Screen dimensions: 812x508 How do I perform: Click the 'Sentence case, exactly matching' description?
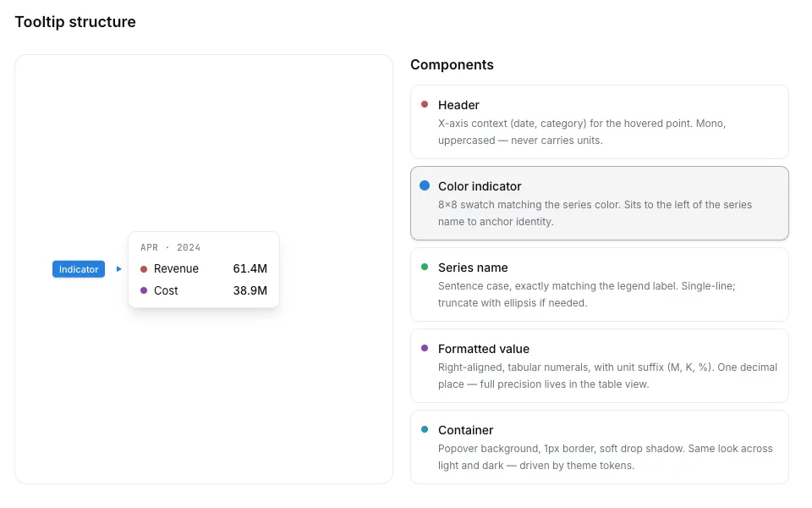click(587, 295)
